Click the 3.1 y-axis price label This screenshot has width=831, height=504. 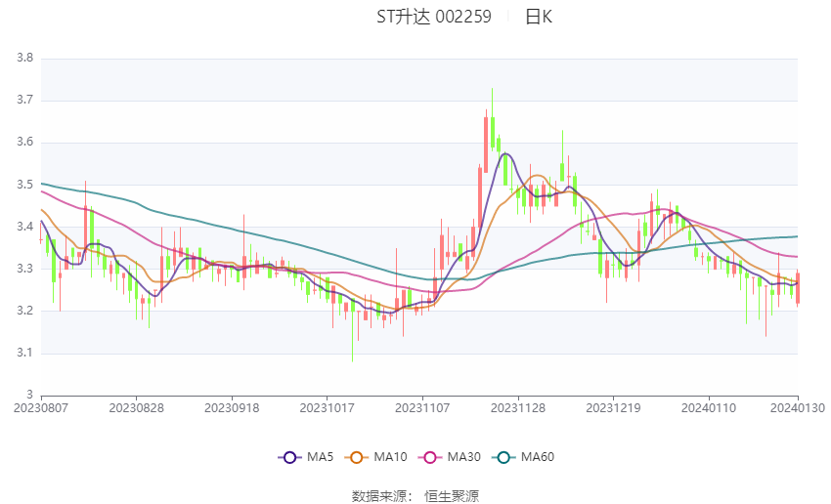tap(24, 354)
